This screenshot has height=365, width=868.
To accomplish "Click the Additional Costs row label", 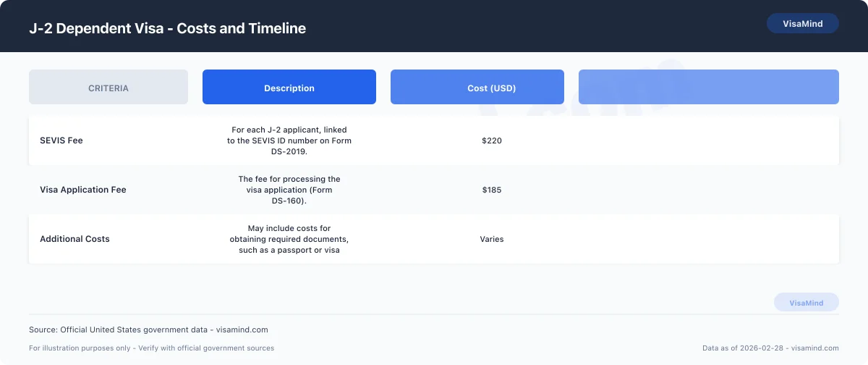I will coord(75,239).
